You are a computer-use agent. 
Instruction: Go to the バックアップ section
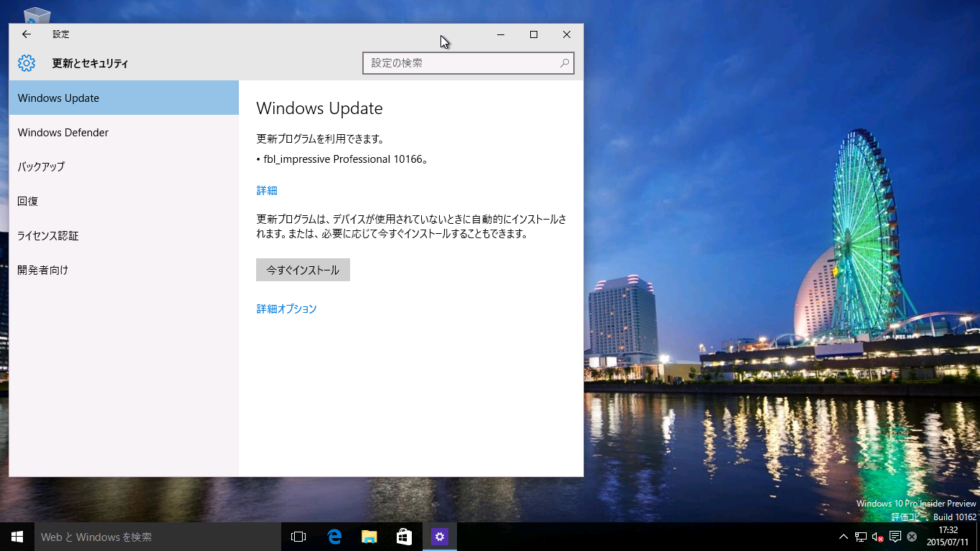(x=124, y=166)
